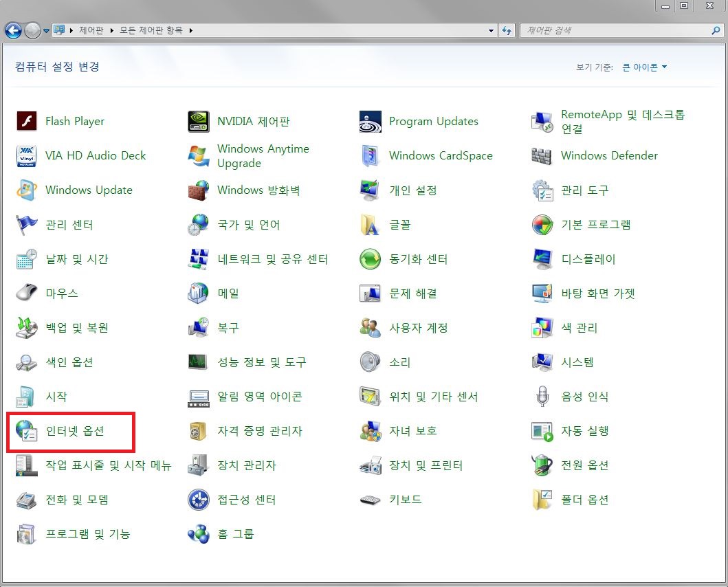
Task: Open the '시스템' link
Action: click(577, 362)
